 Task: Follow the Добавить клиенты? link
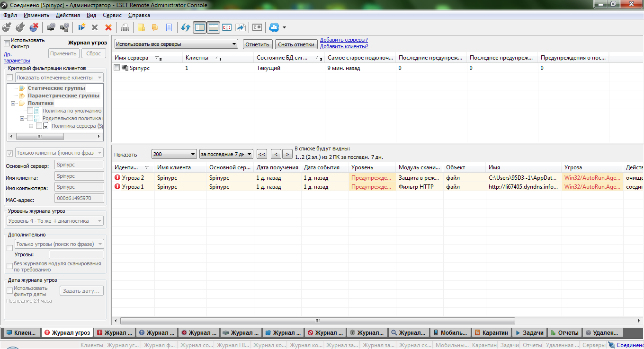[344, 46]
